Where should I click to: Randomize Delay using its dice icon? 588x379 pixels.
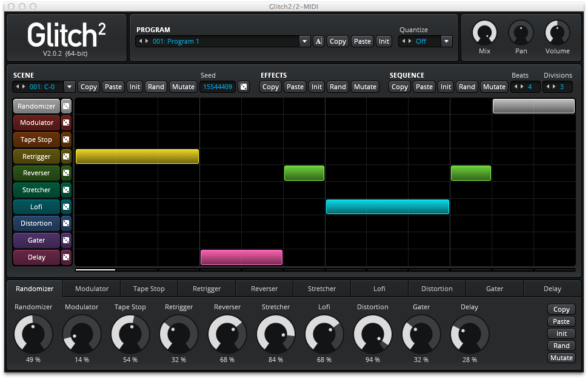66,257
